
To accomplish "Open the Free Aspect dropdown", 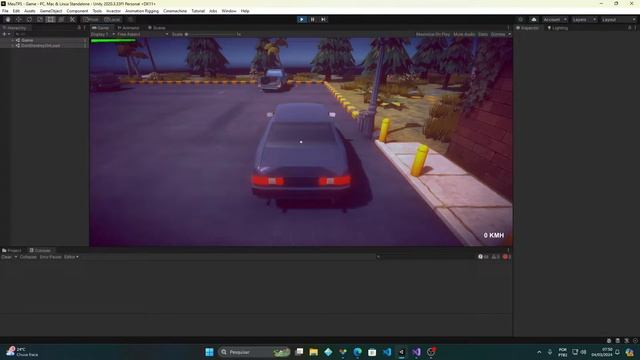I will 143,34.
